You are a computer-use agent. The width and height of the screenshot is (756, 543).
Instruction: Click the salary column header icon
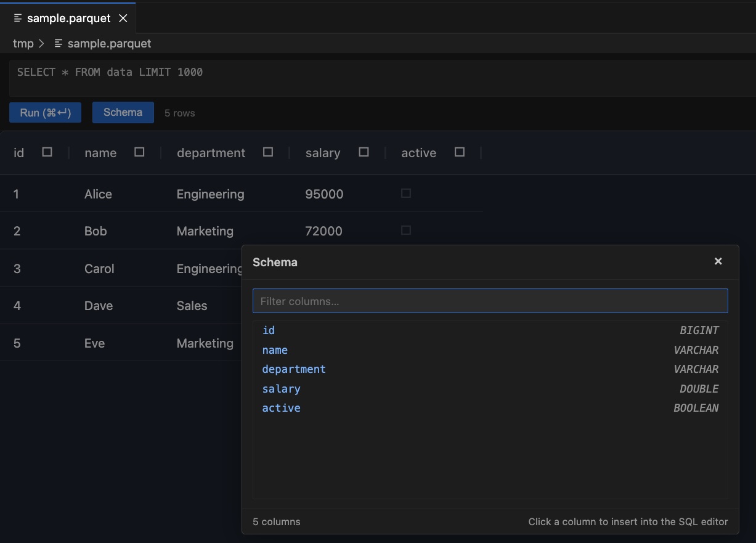click(364, 152)
